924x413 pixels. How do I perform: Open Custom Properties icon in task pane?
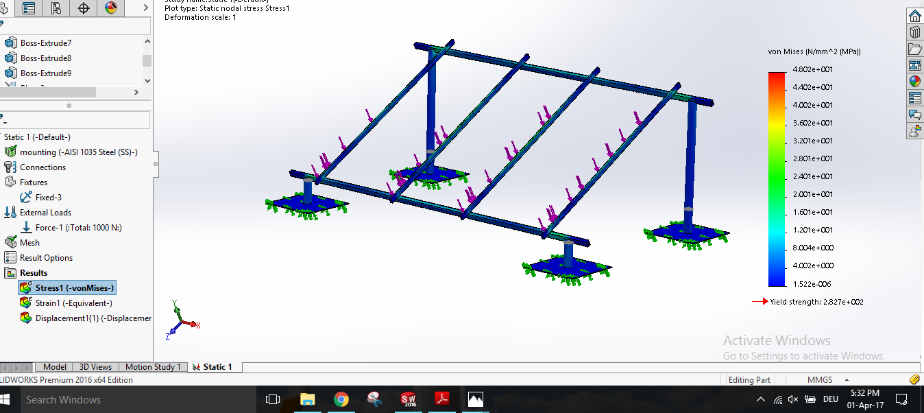(x=914, y=98)
